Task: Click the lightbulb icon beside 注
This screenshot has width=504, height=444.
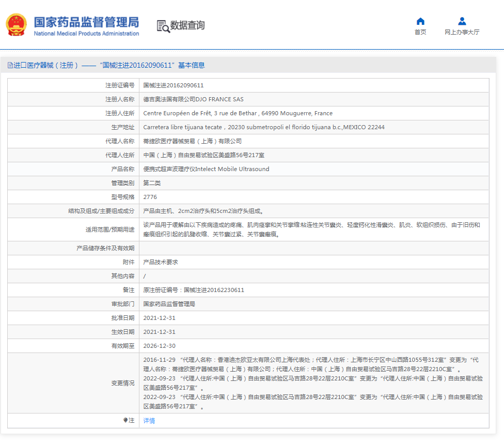Action: (x=125, y=420)
